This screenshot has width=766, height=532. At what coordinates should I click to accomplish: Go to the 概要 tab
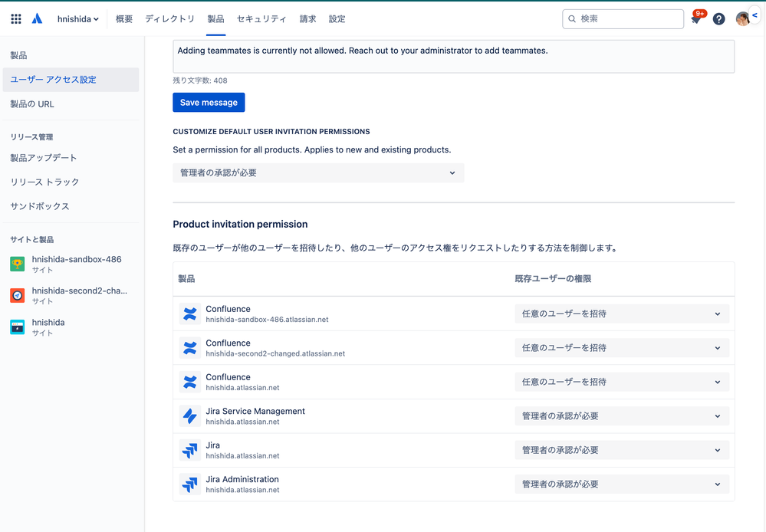tap(124, 19)
